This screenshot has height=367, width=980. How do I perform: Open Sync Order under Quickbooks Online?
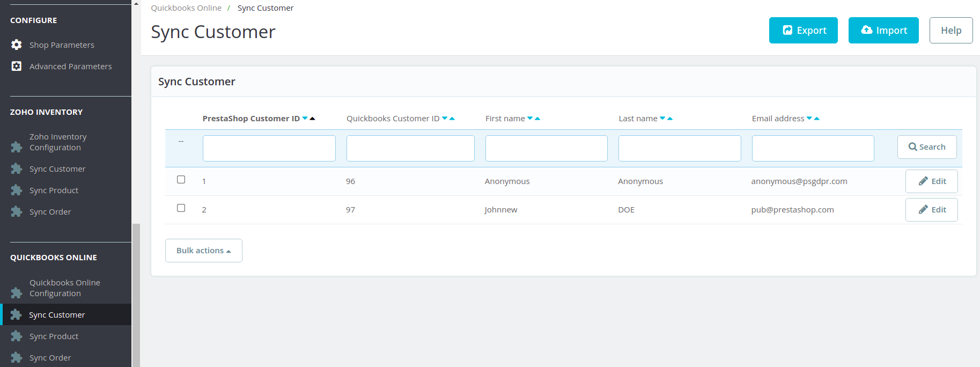pyautogui.click(x=50, y=358)
